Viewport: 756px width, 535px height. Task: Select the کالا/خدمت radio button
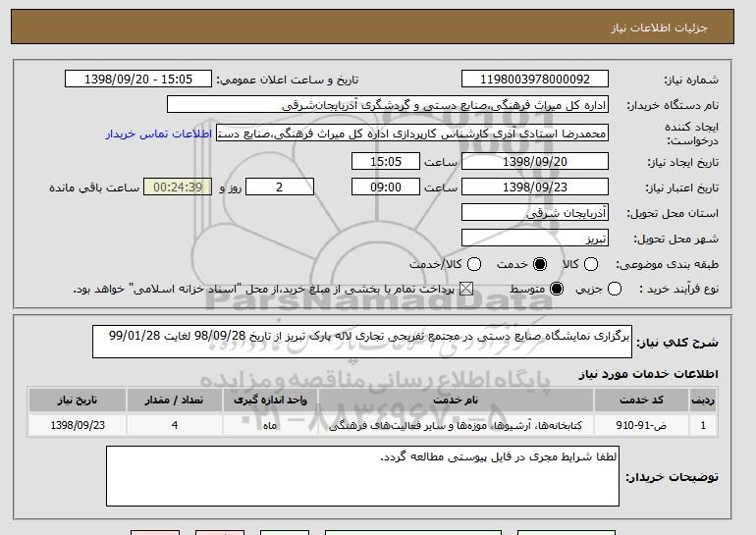click(474, 264)
